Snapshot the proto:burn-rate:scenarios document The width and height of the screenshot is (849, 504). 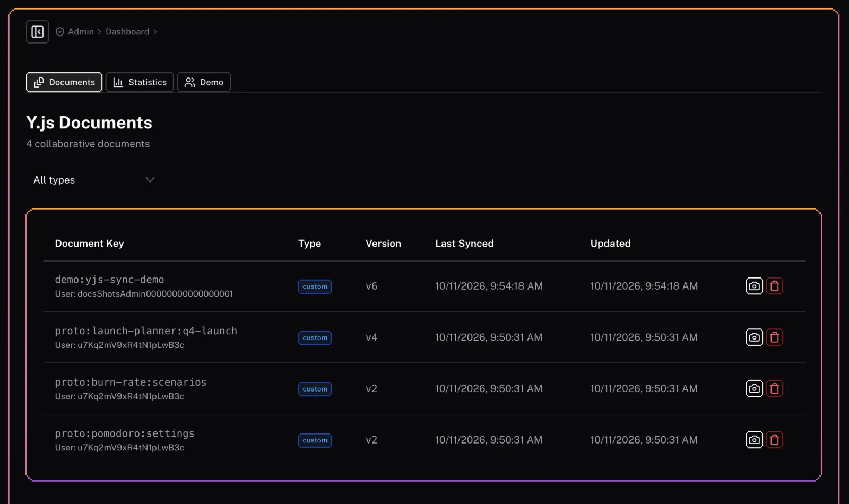754,389
